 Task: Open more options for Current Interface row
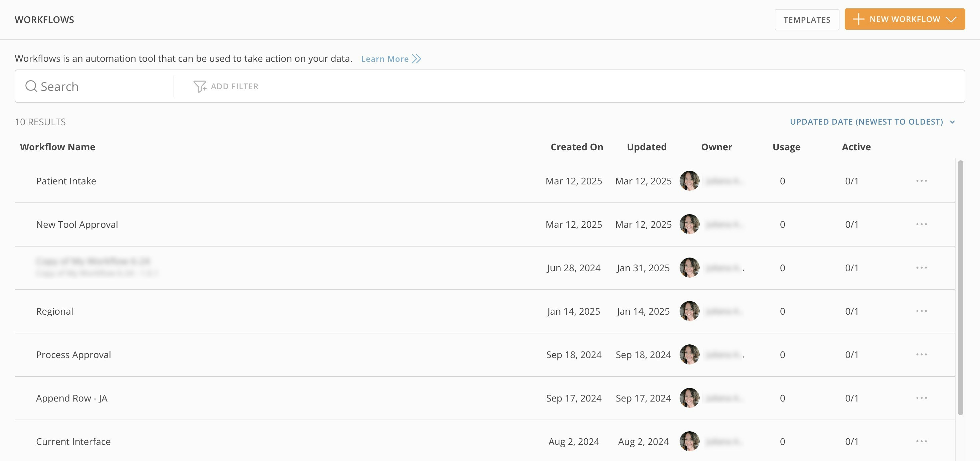pyautogui.click(x=921, y=441)
